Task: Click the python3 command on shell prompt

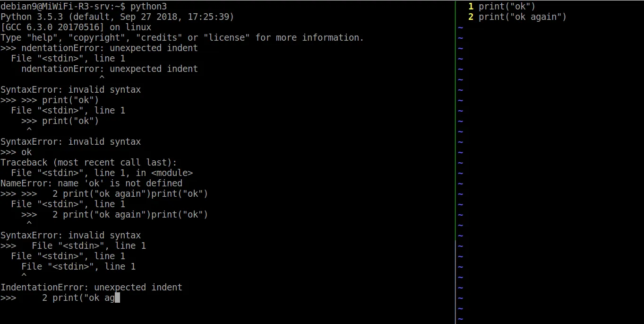Action: click(x=148, y=7)
